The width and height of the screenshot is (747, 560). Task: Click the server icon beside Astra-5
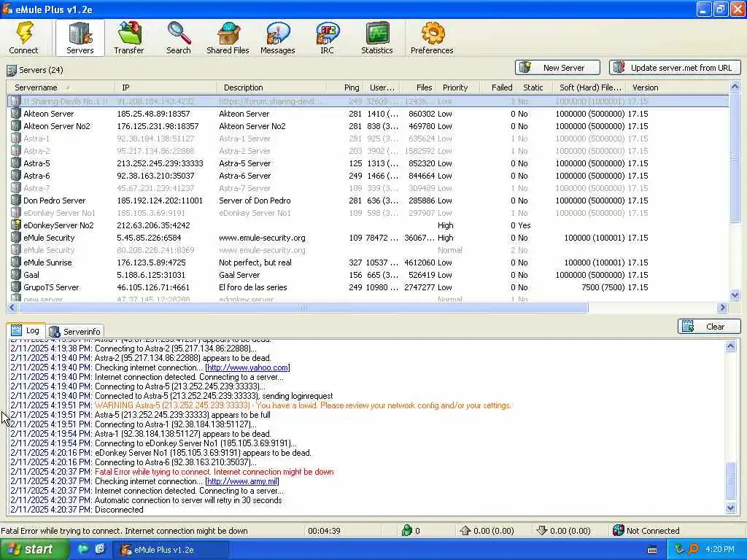(x=16, y=163)
